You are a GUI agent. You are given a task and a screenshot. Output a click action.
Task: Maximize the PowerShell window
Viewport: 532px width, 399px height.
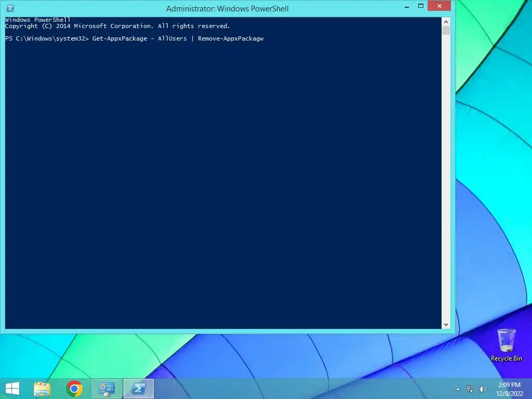(x=421, y=6)
